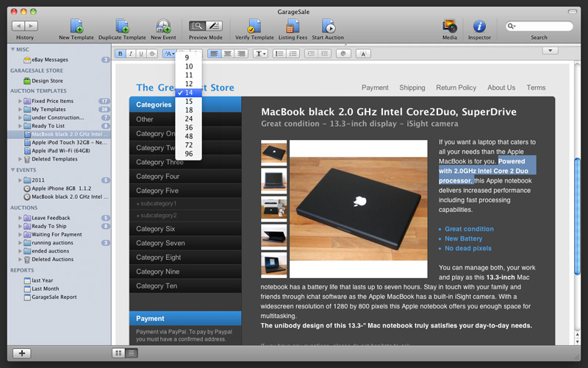Align text left
This screenshot has width=588, height=368.
pyautogui.click(x=214, y=54)
